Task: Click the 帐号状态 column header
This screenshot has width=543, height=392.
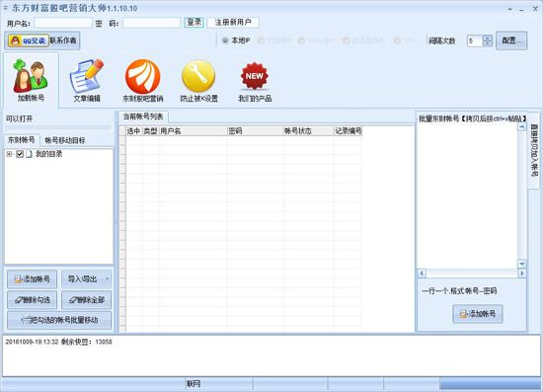Action: pos(308,131)
